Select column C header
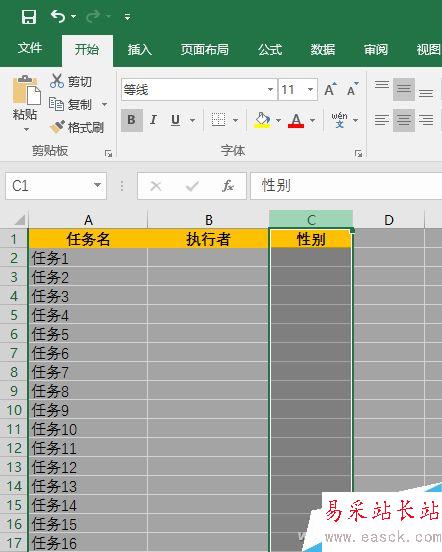Viewport: 442px width, 552px height. pos(311,220)
